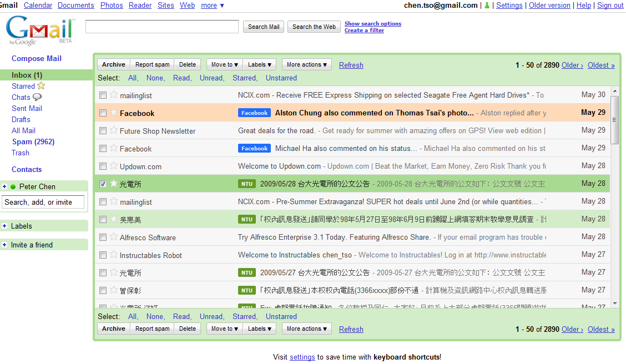Check the Alfresco Software email checkbox
This screenshot has width=626, height=364.
pyautogui.click(x=103, y=237)
